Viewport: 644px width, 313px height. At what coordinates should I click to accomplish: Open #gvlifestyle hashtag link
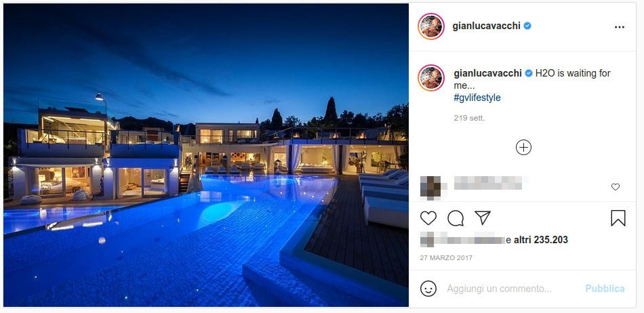coord(477,98)
